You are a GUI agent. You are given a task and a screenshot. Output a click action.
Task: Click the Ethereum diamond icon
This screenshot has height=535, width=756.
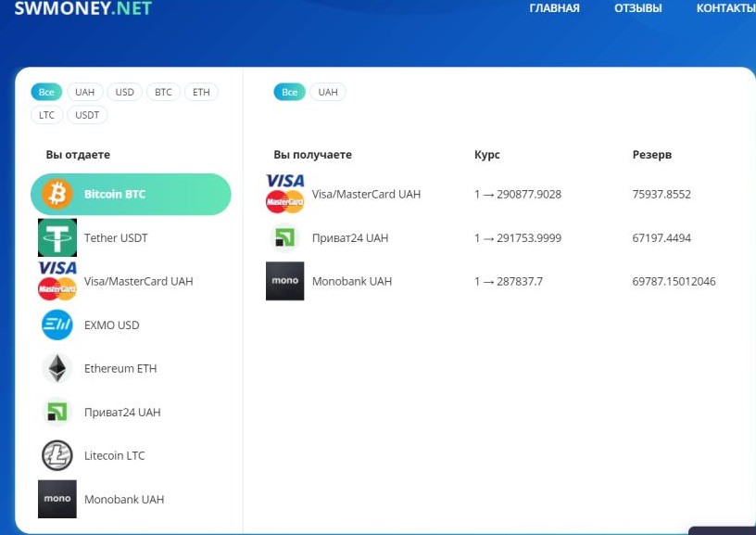(57, 369)
